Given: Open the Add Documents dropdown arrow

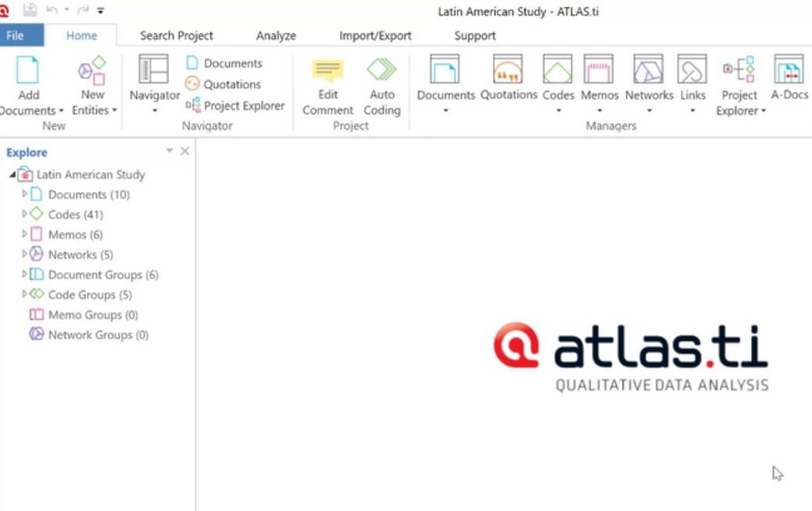Looking at the screenshot, I should coord(61,110).
